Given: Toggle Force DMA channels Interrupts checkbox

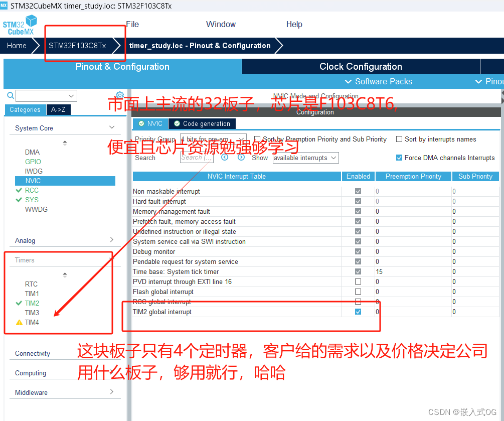Looking at the screenshot, I should 399,158.
